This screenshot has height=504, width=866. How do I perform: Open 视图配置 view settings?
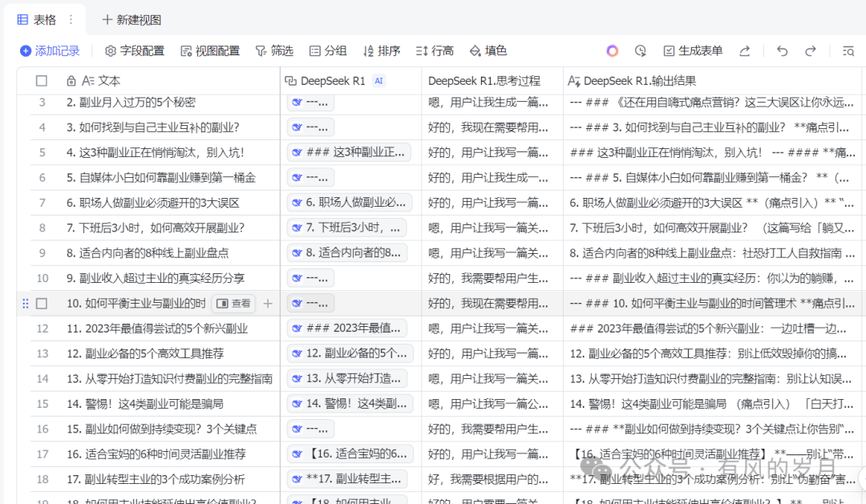[210, 50]
